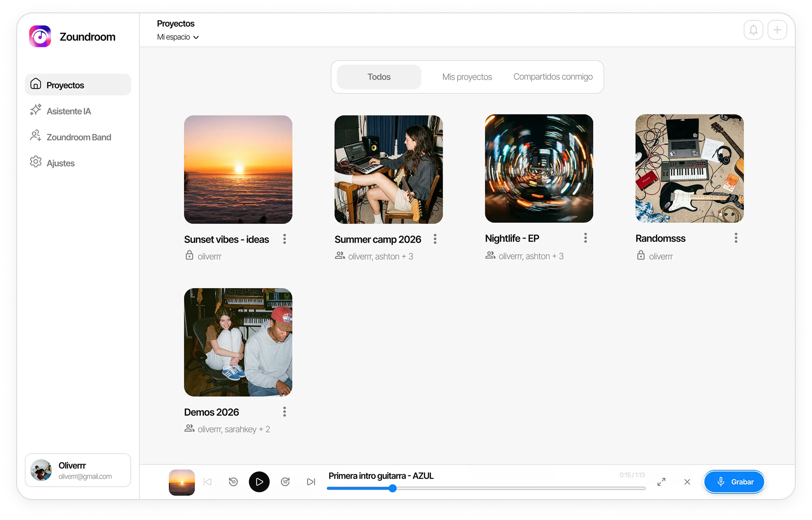The image size is (812, 520).
Task: Click lock icon under Sunset vibes - ideas
Action: tap(189, 255)
